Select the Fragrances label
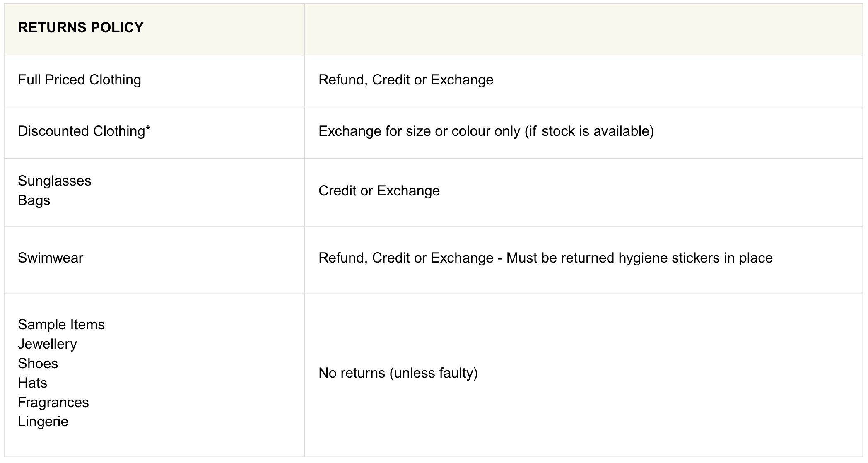 [x=53, y=403]
